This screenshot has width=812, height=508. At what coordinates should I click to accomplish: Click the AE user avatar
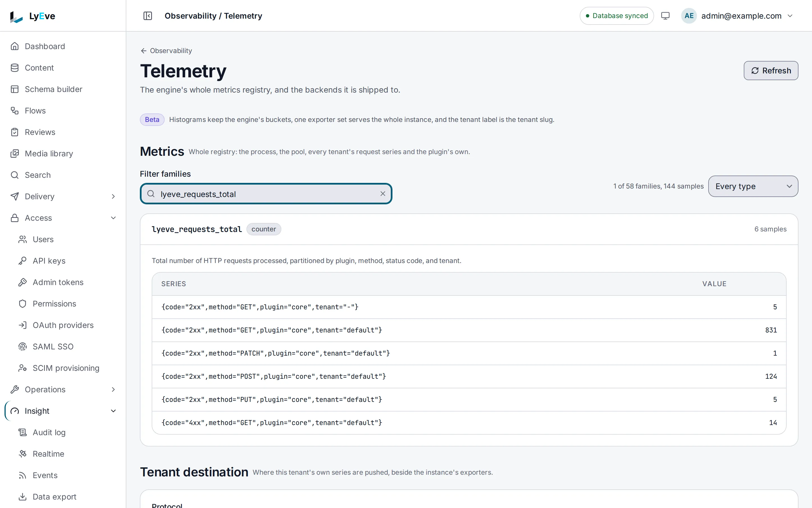point(689,16)
